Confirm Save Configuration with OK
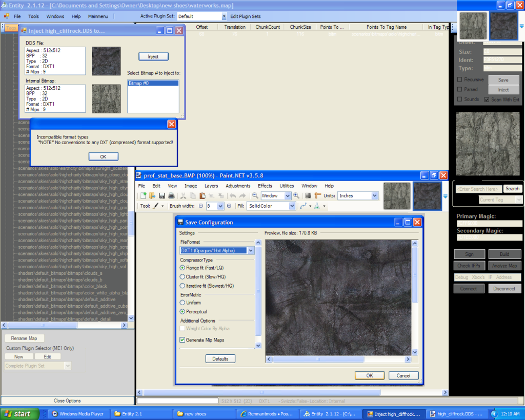This screenshot has width=525, height=420. (370, 375)
